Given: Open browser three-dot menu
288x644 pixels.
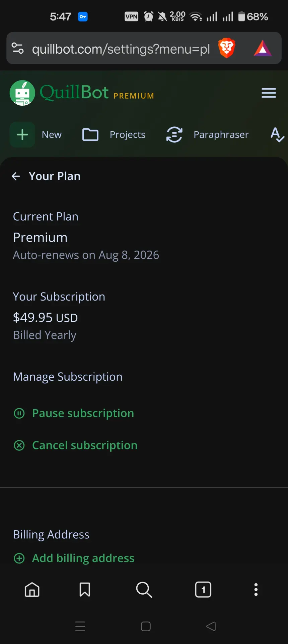Looking at the screenshot, I should click(256, 589).
